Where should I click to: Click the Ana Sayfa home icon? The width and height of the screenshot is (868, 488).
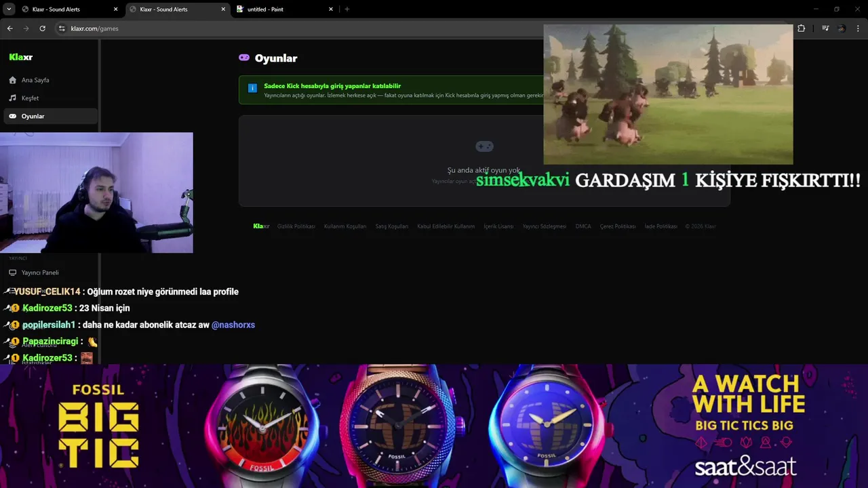(x=12, y=80)
